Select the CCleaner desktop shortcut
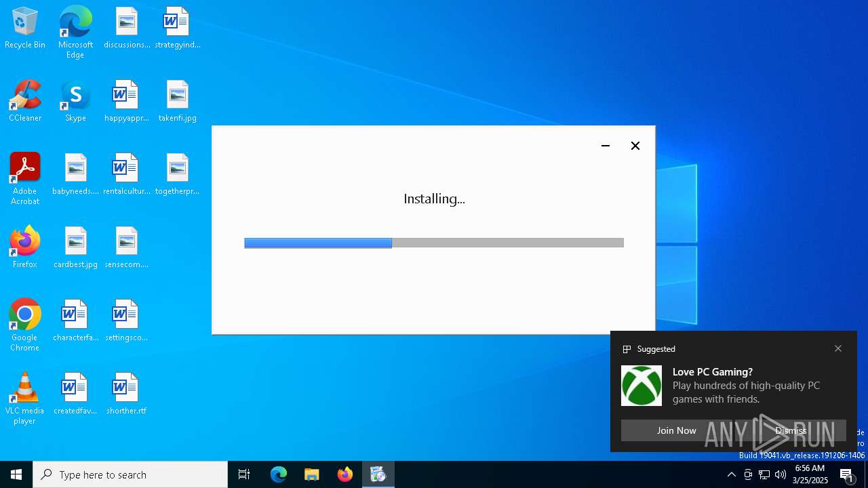The height and width of the screenshot is (488, 868). (25, 102)
